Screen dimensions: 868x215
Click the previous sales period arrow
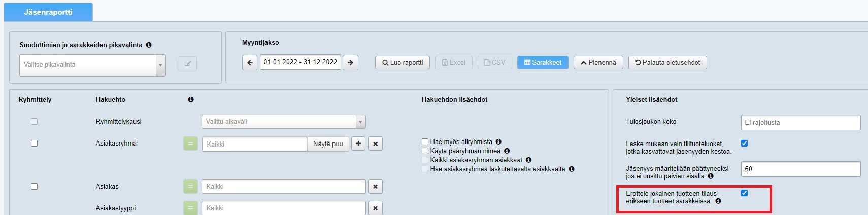pos(250,63)
